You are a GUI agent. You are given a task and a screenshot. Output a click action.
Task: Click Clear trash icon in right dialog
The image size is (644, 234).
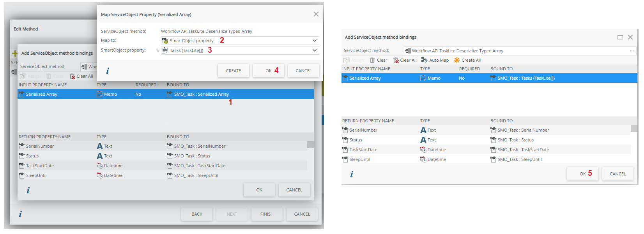[372, 60]
